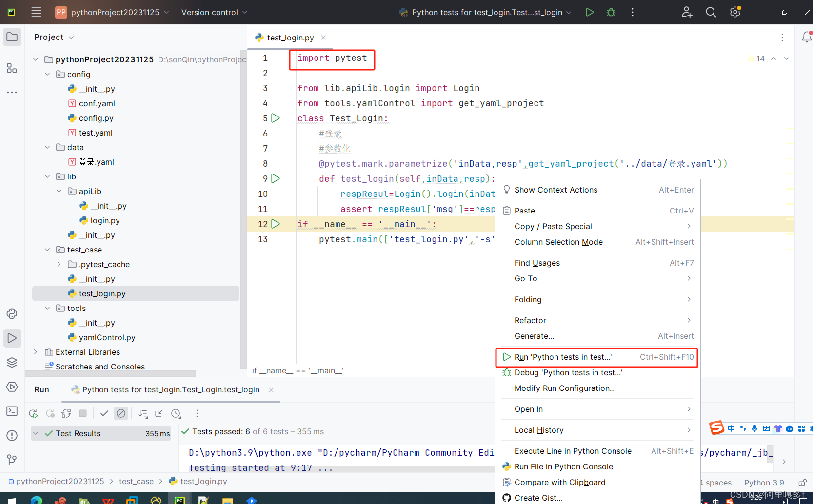Collapse the config folder

coord(47,74)
